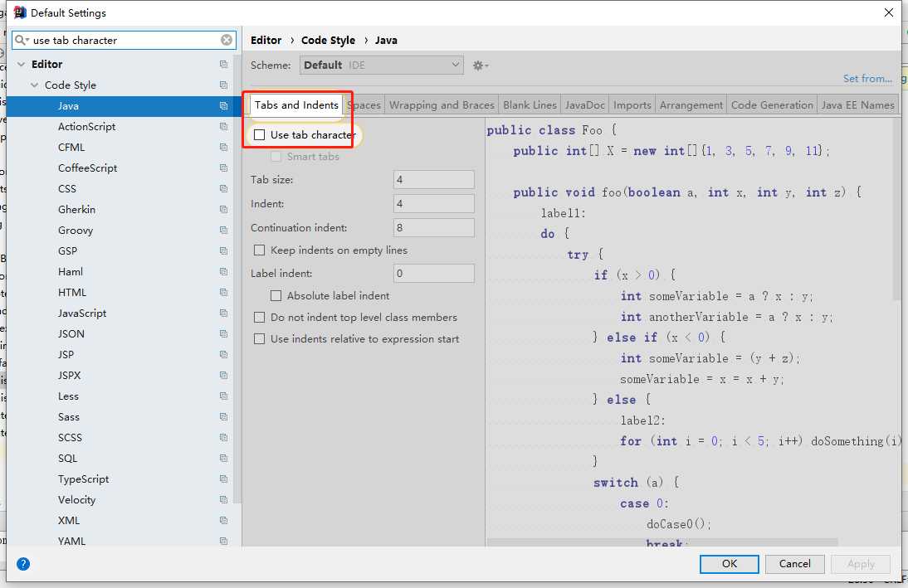Click copy icon in Code Style row

pyautogui.click(x=223, y=85)
